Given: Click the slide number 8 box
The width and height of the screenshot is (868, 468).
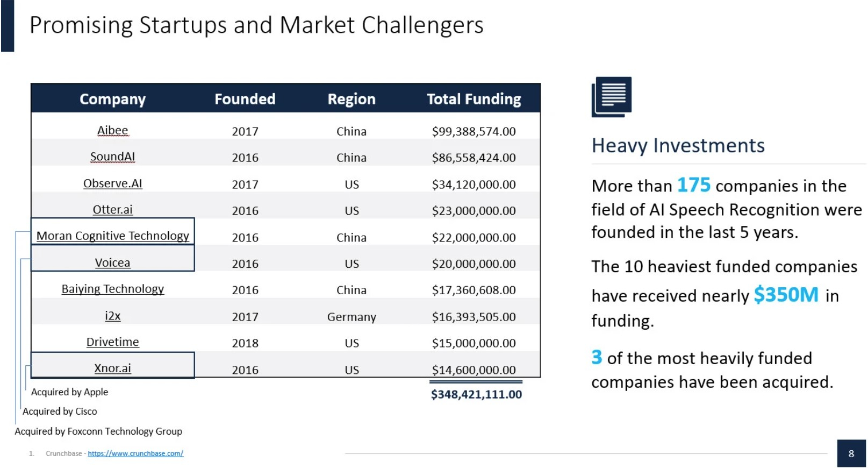Looking at the screenshot, I should pos(851,453).
